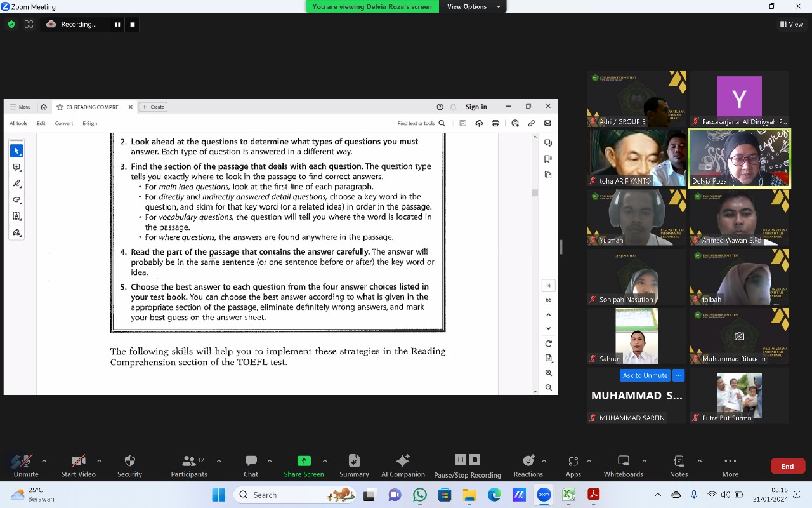The width and height of the screenshot is (812, 508).
Task: Start Video with the camera button
Action: [78, 462]
